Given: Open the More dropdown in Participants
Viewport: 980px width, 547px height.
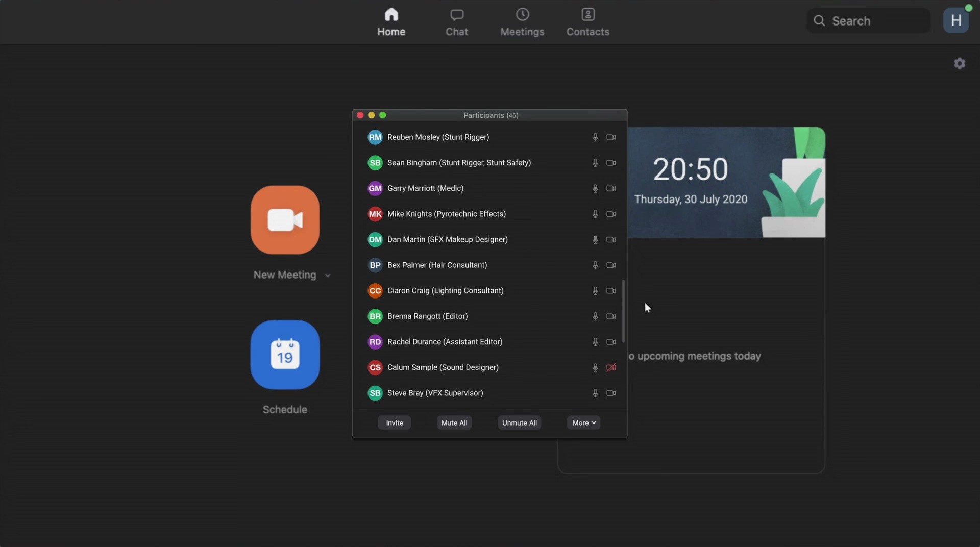Looking at the screenshot, I should 583,422.
